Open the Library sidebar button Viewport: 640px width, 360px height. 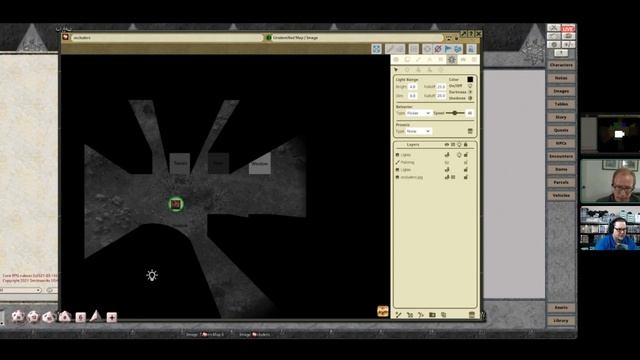[561, 321]
